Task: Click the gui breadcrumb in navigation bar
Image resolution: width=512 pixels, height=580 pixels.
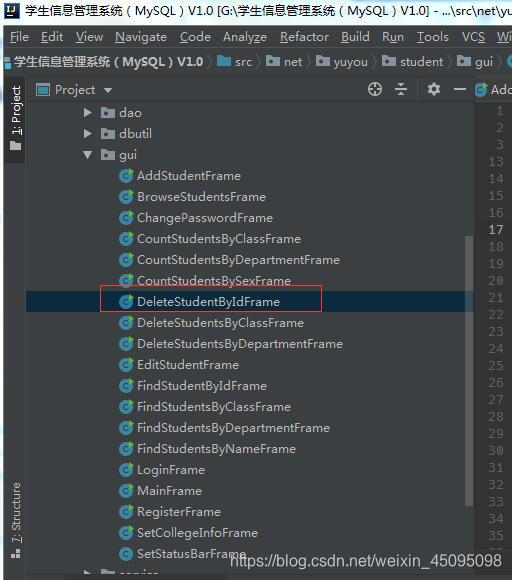Action: point(475,61)
